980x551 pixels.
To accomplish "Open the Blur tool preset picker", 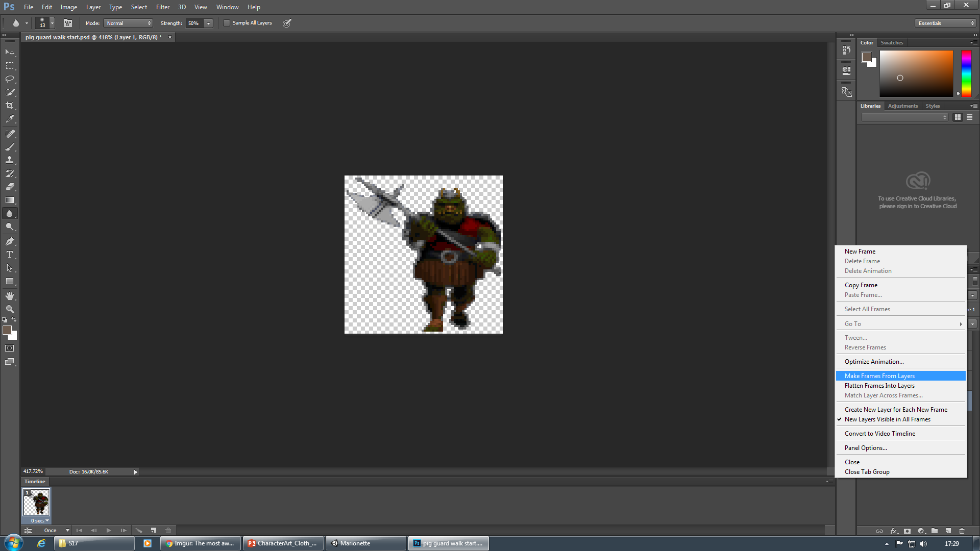I will pyautogui.click(x=19, y=23).
